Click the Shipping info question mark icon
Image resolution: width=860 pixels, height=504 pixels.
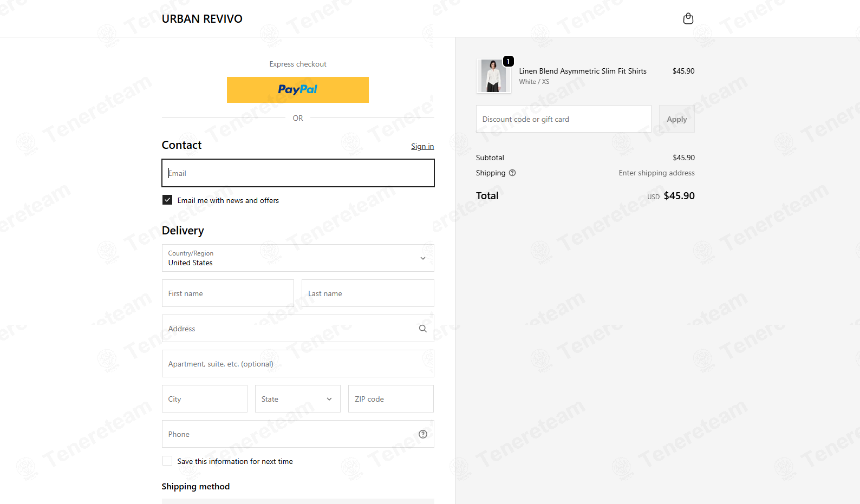click(x=512, y=173)
